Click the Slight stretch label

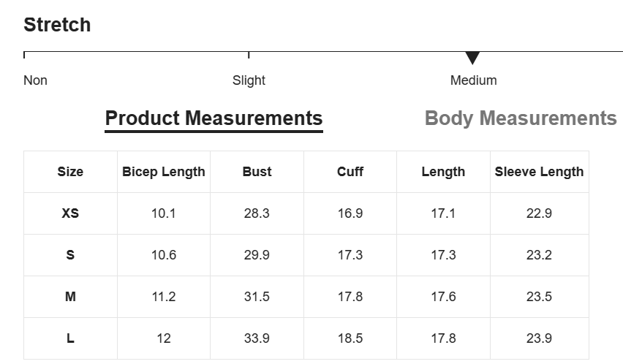pos(249,80)
